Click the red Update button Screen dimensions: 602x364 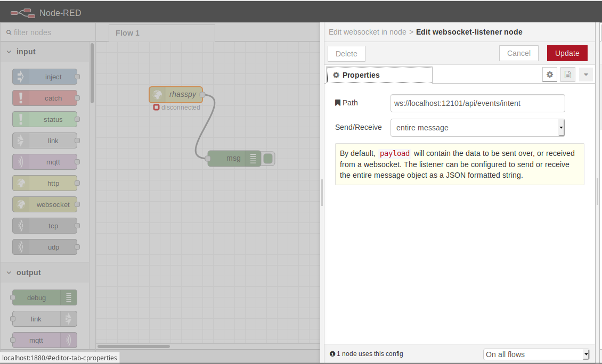pyautogui.click(x=567, y=53)
